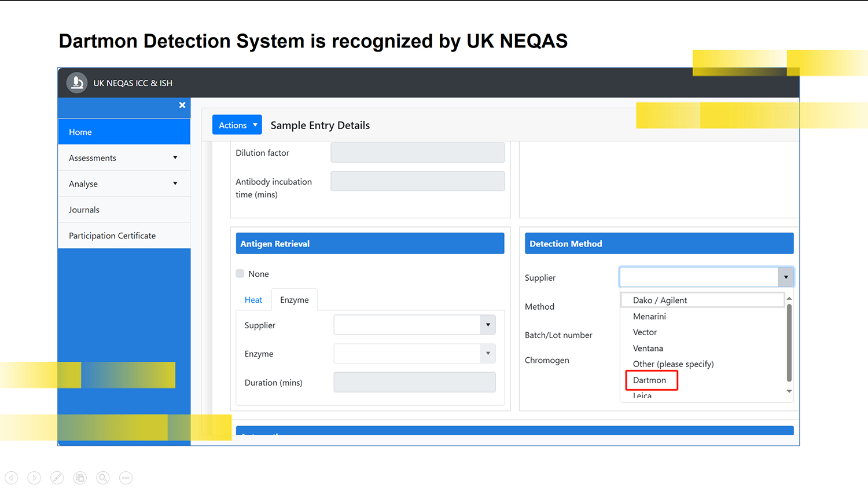
Task: Open the slideshow more options menu
Action: [x=126, y=478]
